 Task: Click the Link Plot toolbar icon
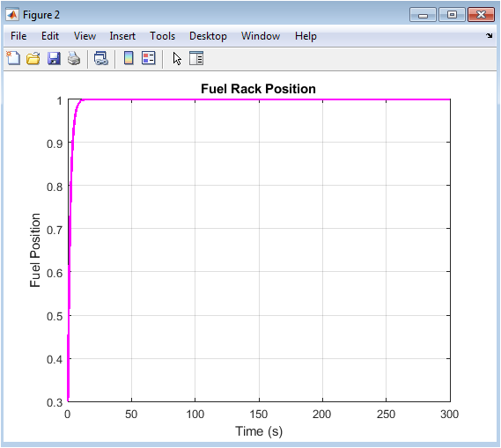101,58
